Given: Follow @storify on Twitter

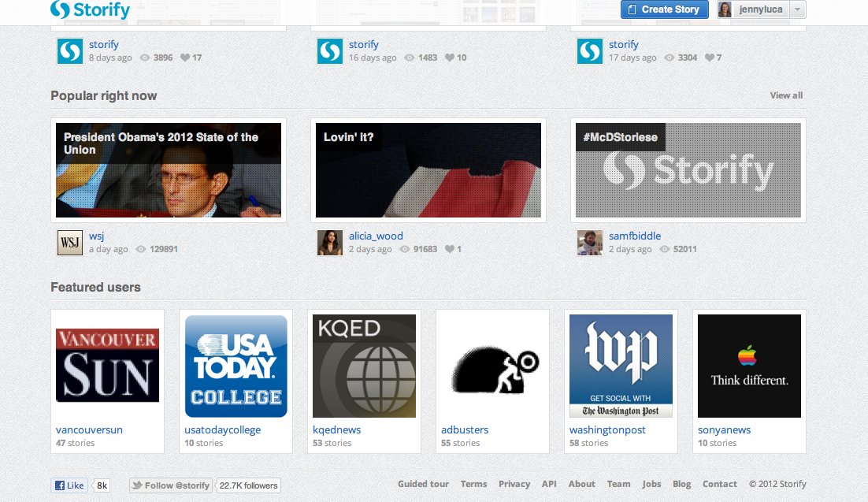Looking at the screenshot, I should (x=171, y=485).
